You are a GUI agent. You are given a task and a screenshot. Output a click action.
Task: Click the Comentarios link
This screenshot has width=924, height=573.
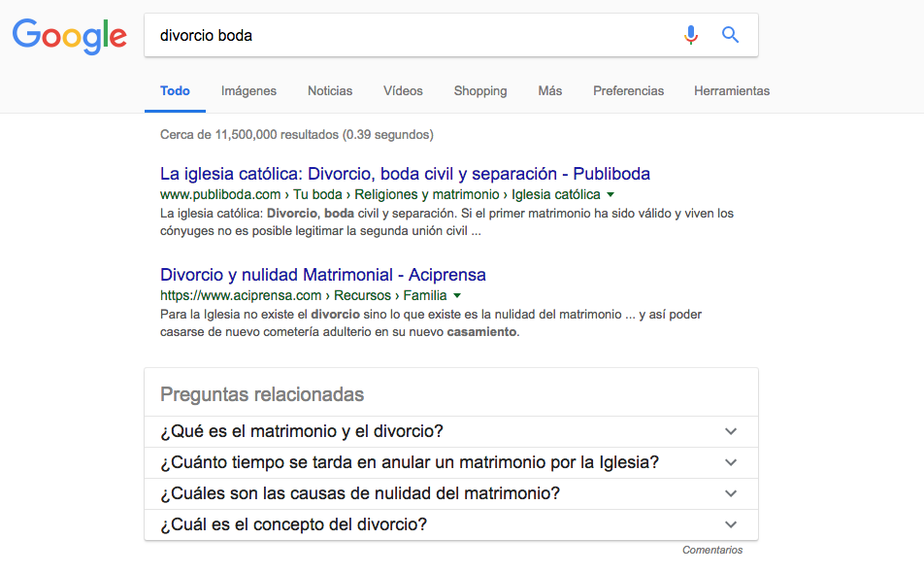coord(712,549)
